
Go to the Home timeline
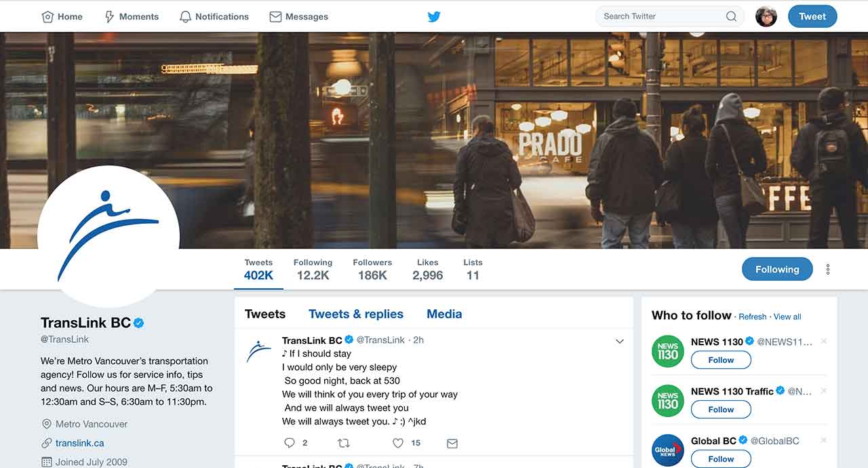(62, 16)
